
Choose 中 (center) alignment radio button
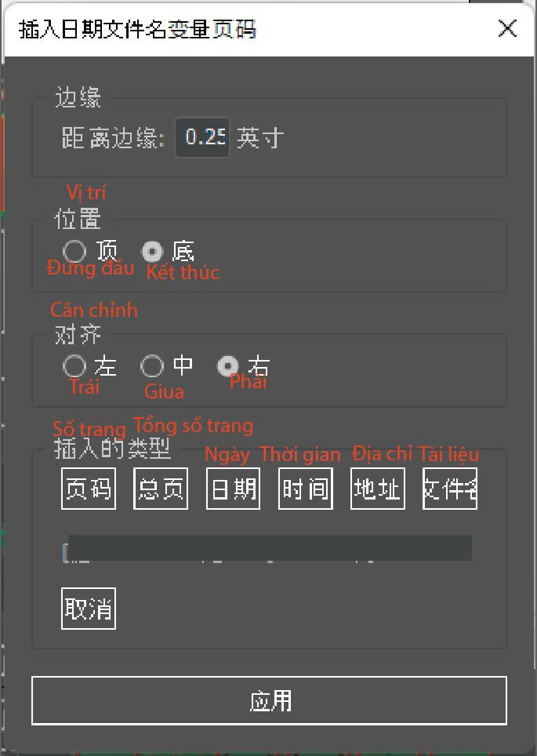pos(152,366)
